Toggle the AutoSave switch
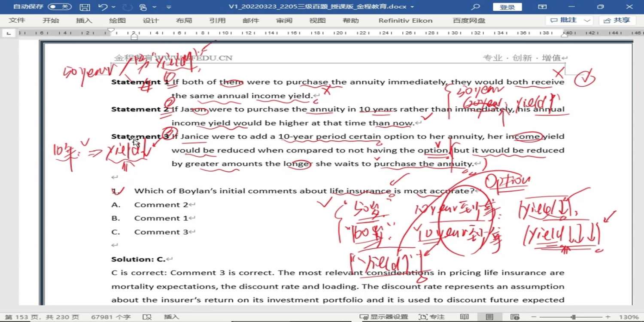Viewport: 644px width, 322px height. (x=59, y=7)
